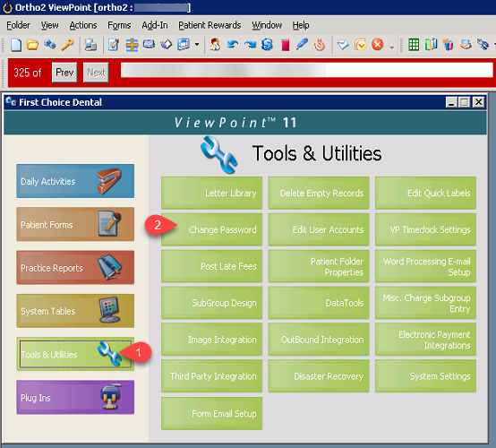Image resolution: width=496 pixels, height=448 pixels.
Task: Click the blue dollar sign toolbar icon
Action: click(x=268, y=45)
